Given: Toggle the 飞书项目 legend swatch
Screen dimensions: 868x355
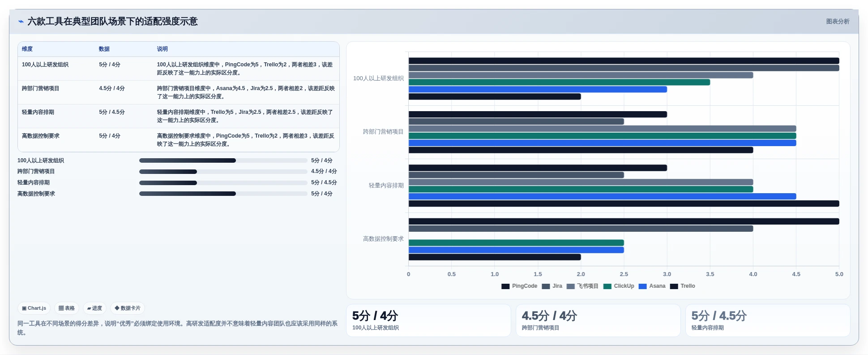Looking at the screenshot, I should click(570, 286).
